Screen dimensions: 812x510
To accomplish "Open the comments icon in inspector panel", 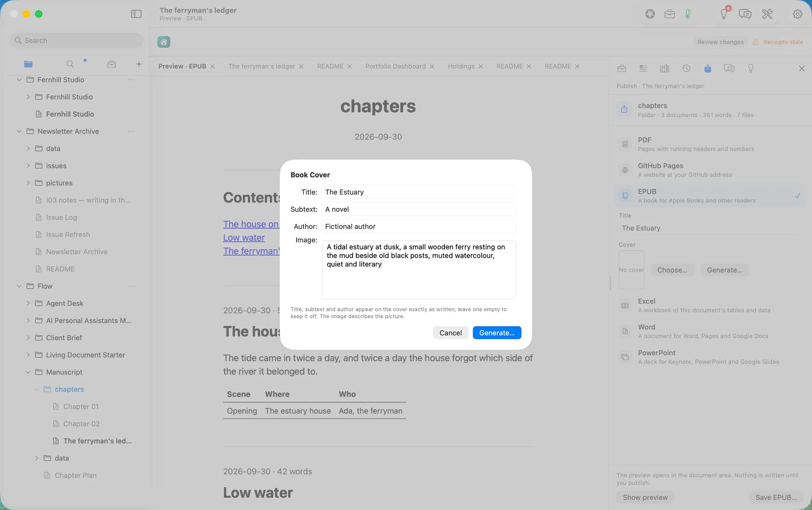I will pyautogui.click(x=729, y=68).
